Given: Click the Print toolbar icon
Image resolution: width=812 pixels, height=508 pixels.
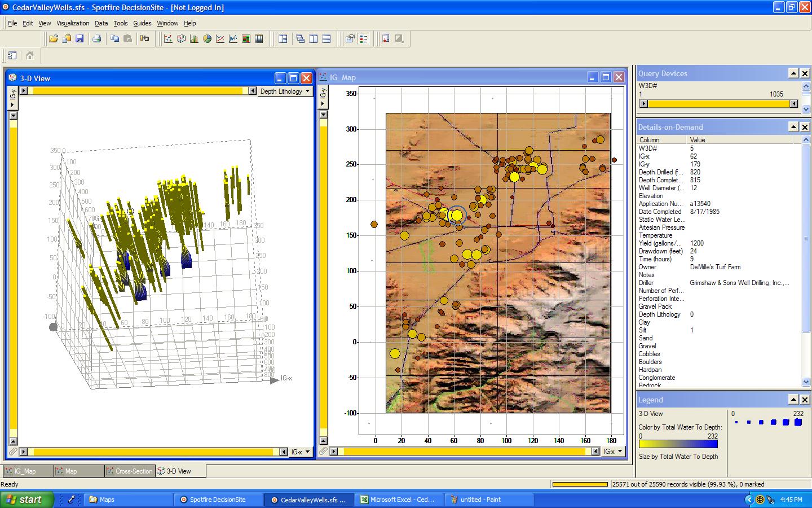Looking at the screenshot, I should point(96,39).
